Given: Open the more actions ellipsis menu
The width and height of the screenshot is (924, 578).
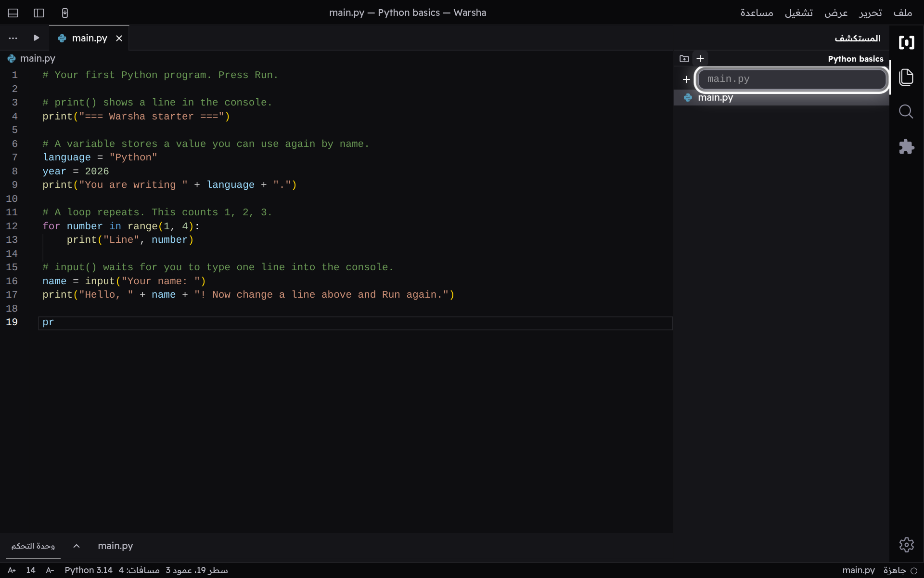Looking at the screenshot, I should pyautogui.click(x=13, y=38).
